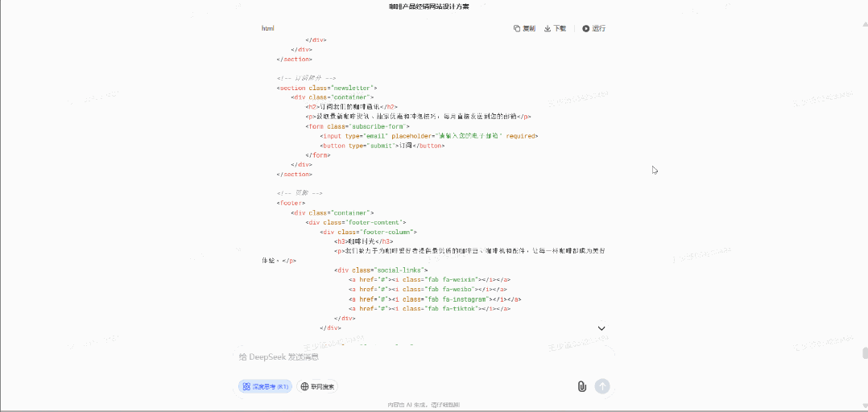This screenshot has height=412, width=868.
Task: Click the form class="subscribe-form" line
Action: coord(358,126)
